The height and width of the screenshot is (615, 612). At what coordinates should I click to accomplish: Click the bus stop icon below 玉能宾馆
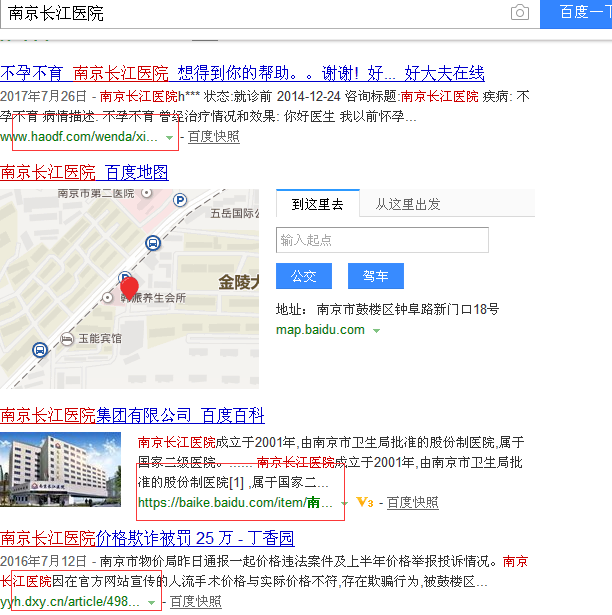tap(38, 350)
